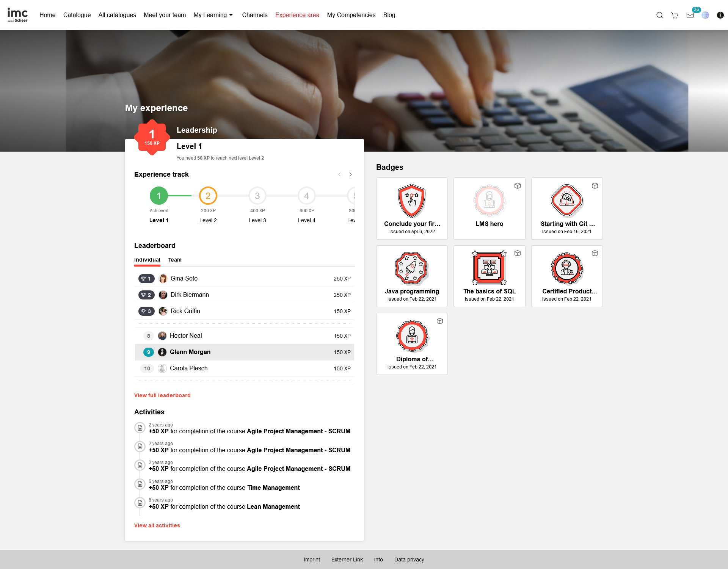
Task: Click the cube icon on The basics of SQL badge
Action: pos(517,253)
